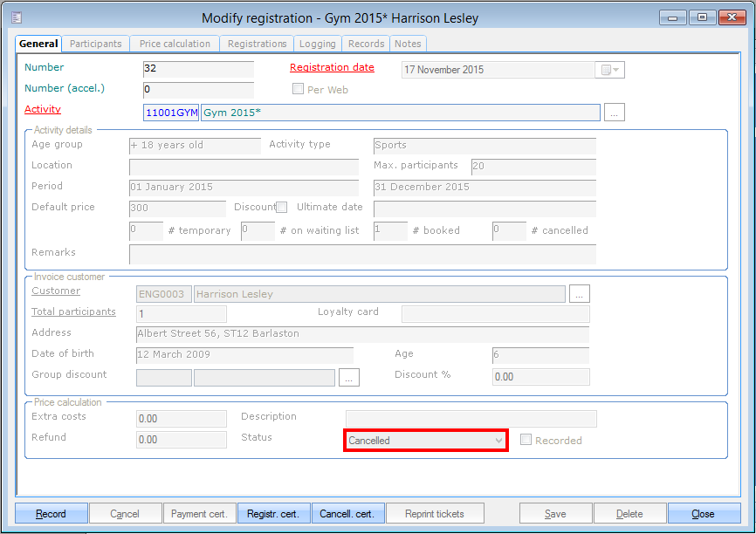Maximize the Modify registration window

701,17
